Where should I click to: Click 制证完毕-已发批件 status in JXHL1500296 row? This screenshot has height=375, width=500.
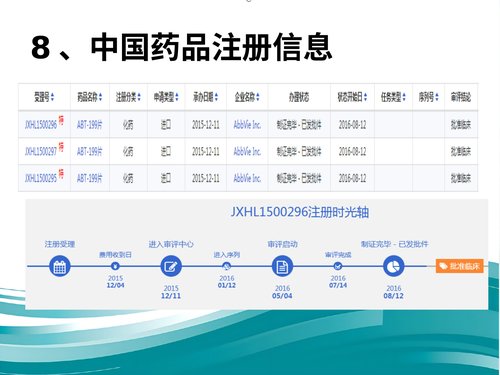pos(299,125)
